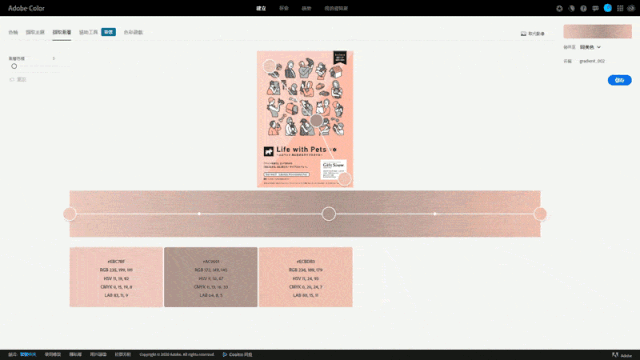This screenshot has height=360, width=640.
Task: Adjust the gradient stops count slider knob
Action: (x=14, y=66)
